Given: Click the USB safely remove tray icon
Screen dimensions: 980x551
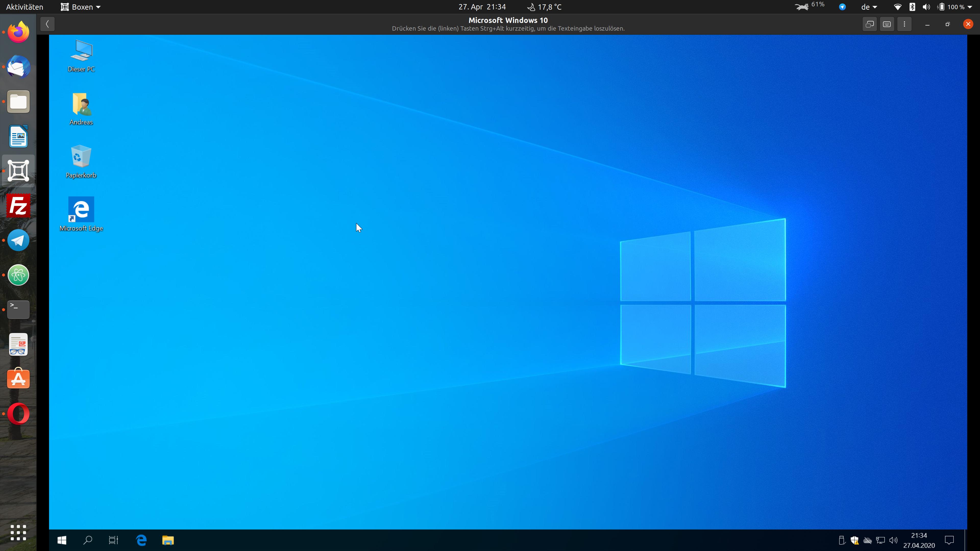Looking at the screenshot, I should pos(841,540).
